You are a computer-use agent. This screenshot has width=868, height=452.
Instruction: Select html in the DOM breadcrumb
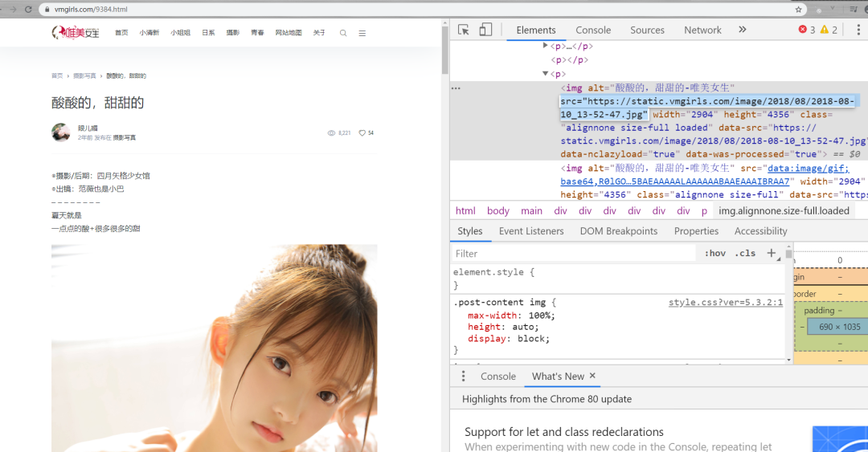(465, 211)
